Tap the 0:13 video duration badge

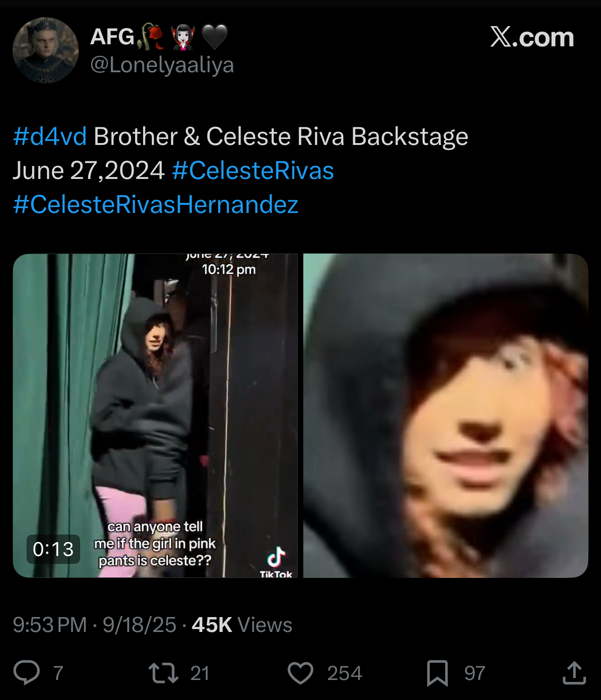coord(53,549)
